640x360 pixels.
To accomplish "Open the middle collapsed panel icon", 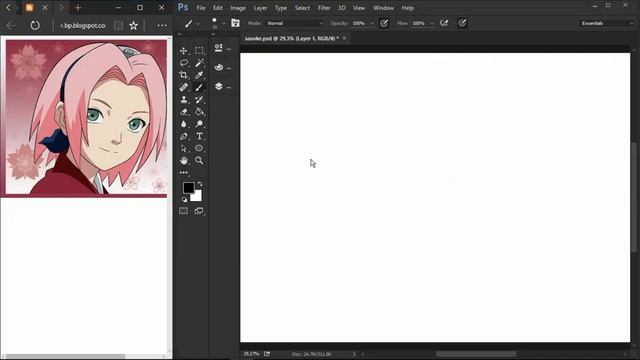I will [219, 67].
